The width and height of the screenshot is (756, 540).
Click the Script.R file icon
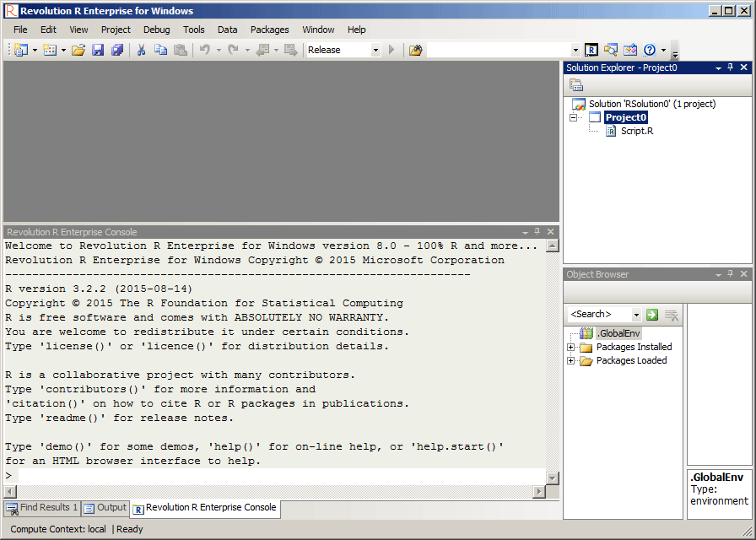[x=610, y=131]
